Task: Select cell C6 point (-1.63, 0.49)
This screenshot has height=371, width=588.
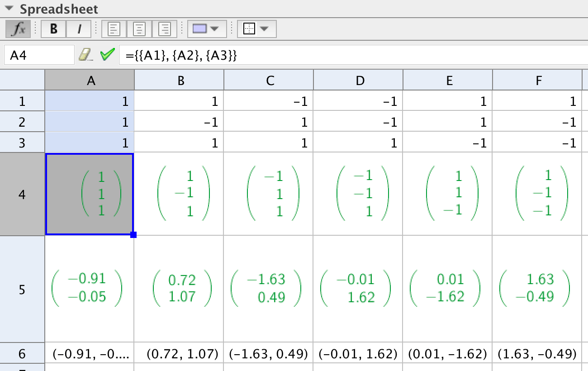Action: 269,353
